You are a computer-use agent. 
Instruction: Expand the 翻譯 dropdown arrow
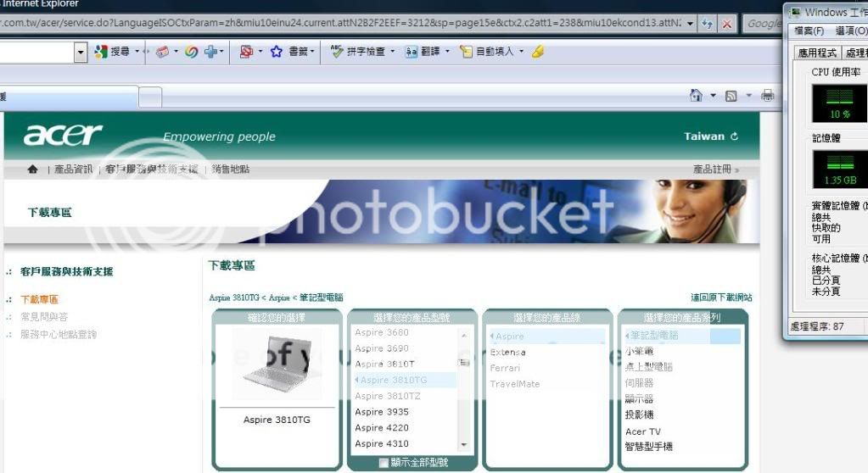click(447, 52)
